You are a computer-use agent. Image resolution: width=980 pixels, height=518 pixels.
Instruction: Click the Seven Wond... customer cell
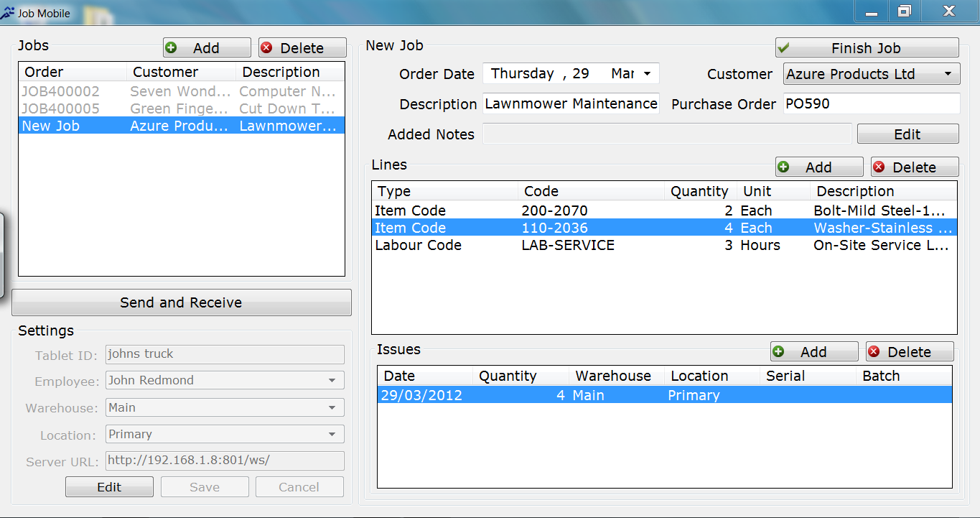[182, 91]
